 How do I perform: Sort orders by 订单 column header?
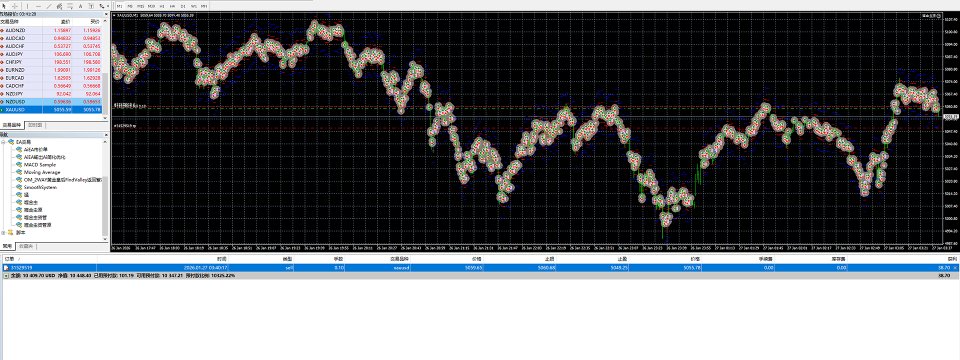pos(9,259)
